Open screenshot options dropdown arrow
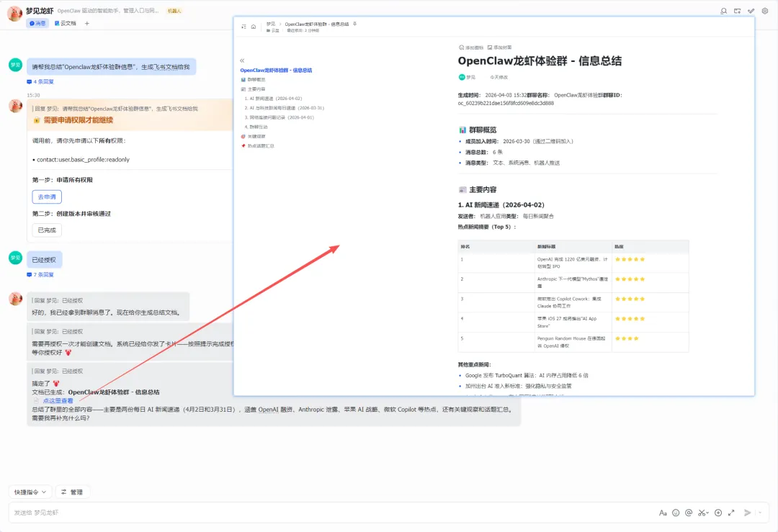Screen dimensions: 778x532 tap(707, 513)
